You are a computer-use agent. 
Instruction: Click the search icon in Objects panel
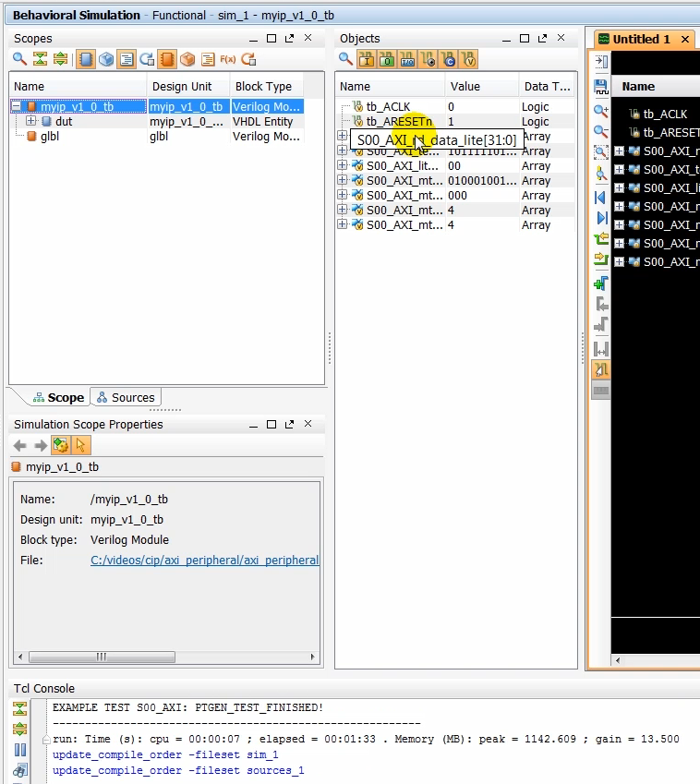[x=345, y=59]
